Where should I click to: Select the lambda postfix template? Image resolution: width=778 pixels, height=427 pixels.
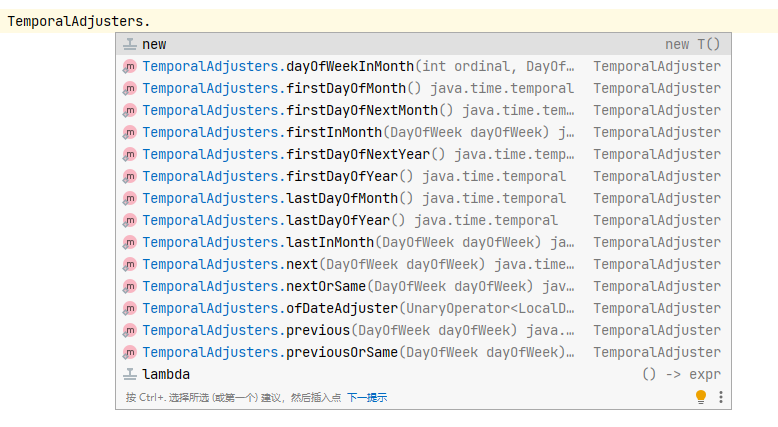tap(423, 374)
